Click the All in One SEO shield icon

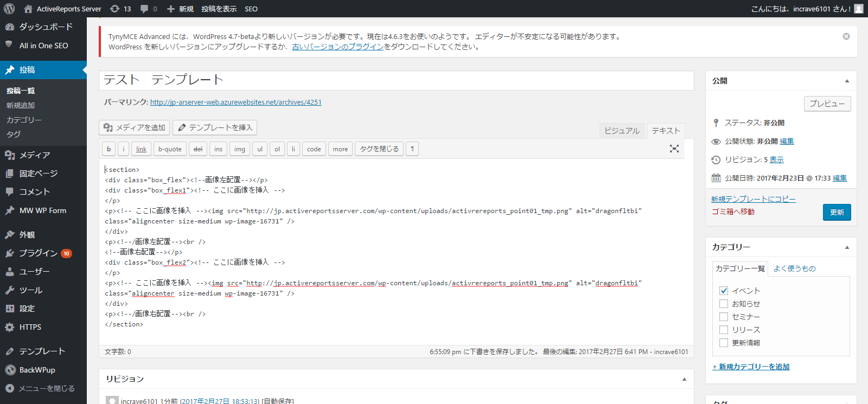point(9,45)
